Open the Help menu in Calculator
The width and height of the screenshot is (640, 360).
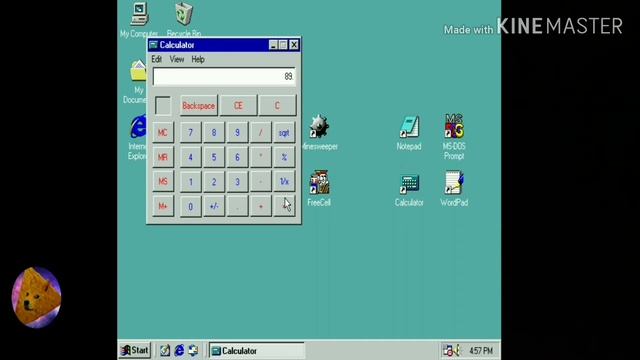(x=198, y=59)
